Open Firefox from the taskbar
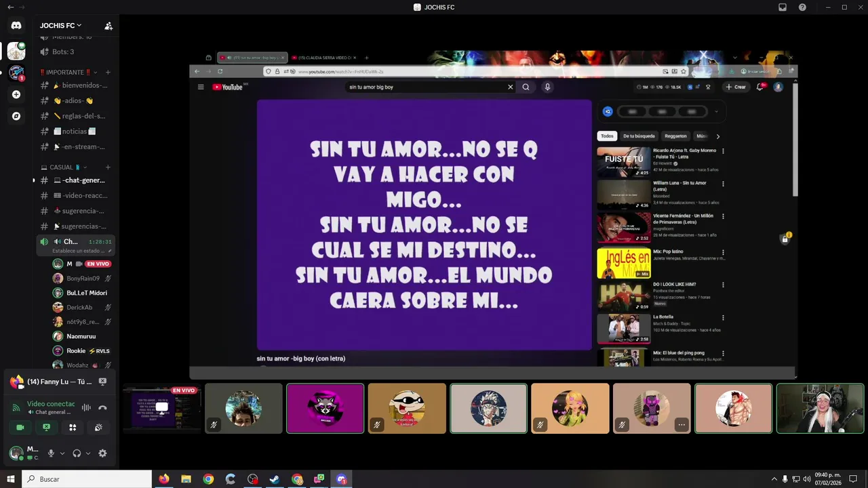Viewport: 868px width, 488px height. [163, 479]
